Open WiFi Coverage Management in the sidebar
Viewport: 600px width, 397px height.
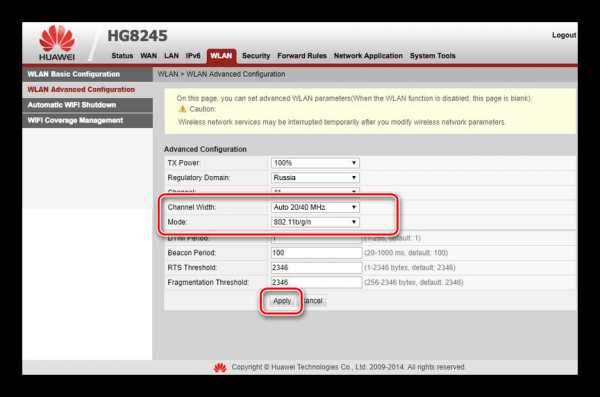[88, 121]
